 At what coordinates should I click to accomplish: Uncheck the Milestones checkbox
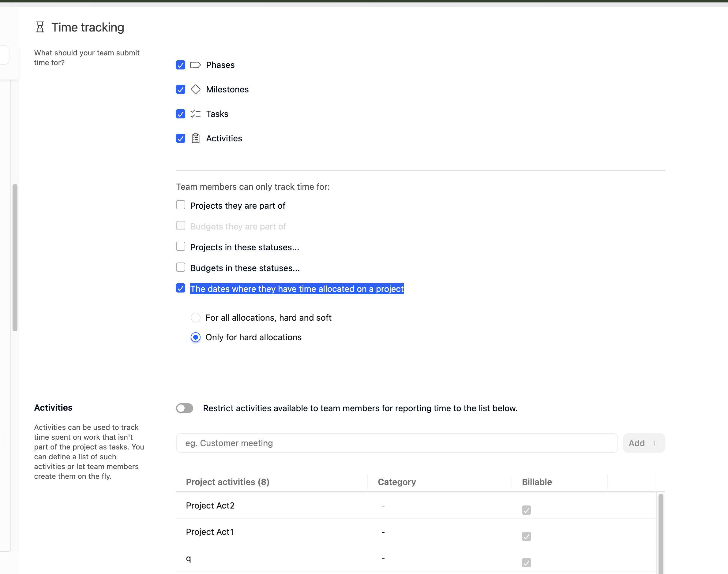pyautogui.click(x=181, y=89)
